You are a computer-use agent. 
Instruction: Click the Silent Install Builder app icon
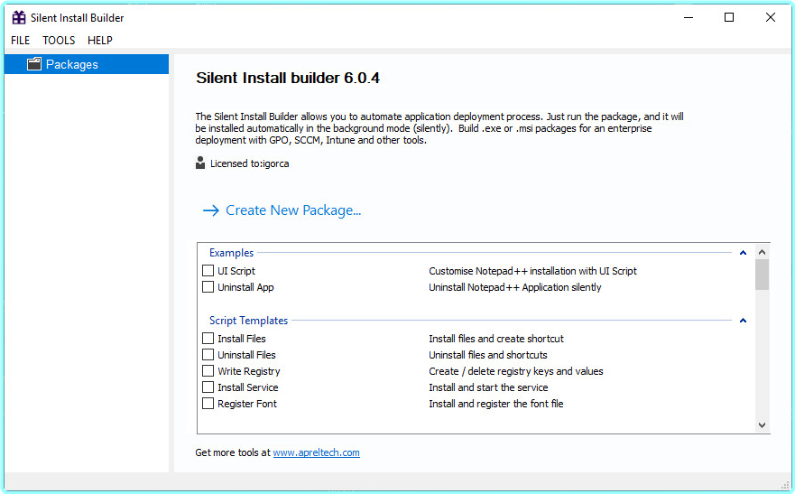[19, 18]
